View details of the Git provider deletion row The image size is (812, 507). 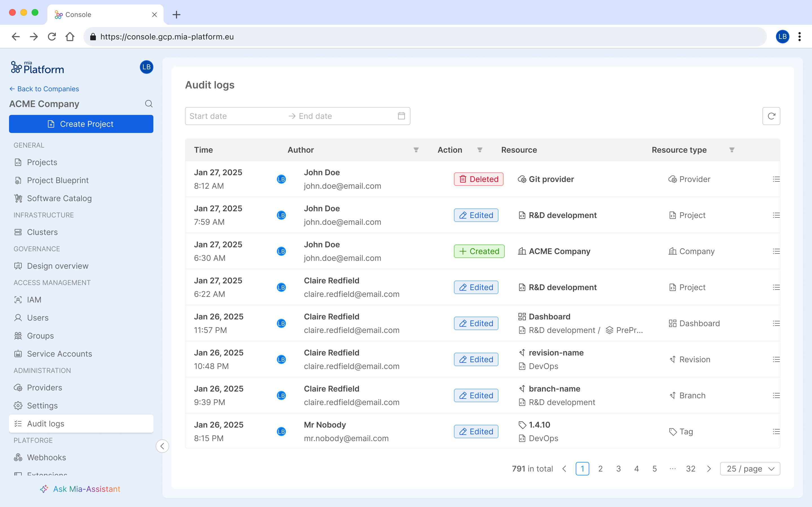[777, 179]
